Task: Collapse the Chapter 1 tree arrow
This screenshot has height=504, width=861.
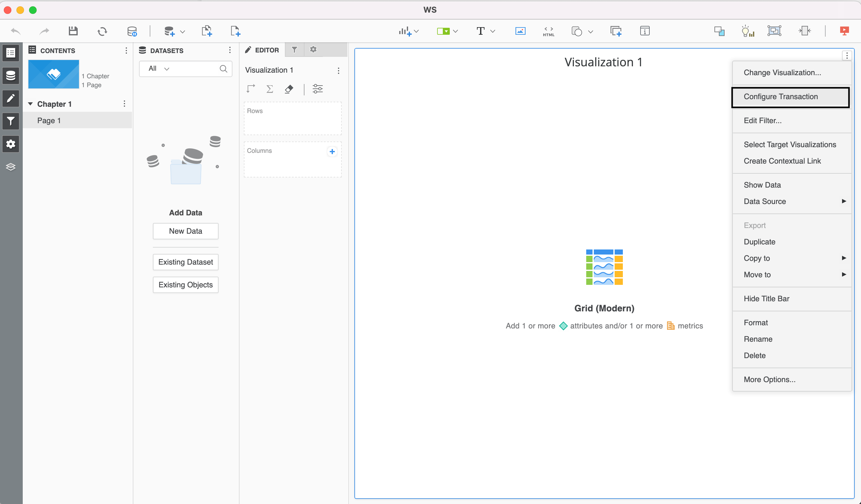Action: click(30, 104)
